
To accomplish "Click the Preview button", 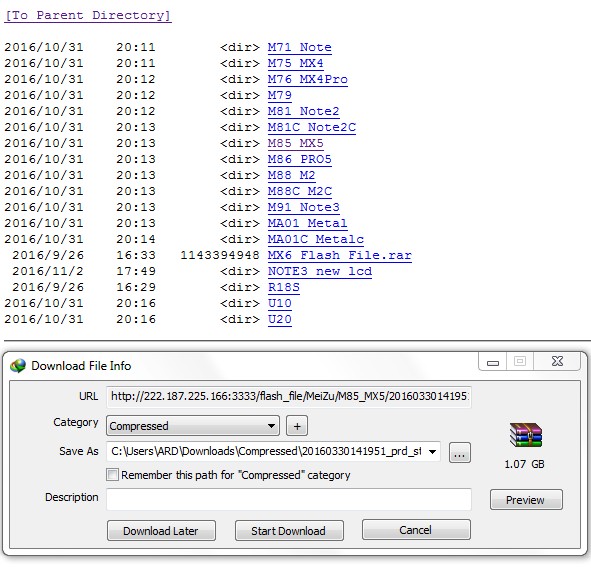I will 526,500.
